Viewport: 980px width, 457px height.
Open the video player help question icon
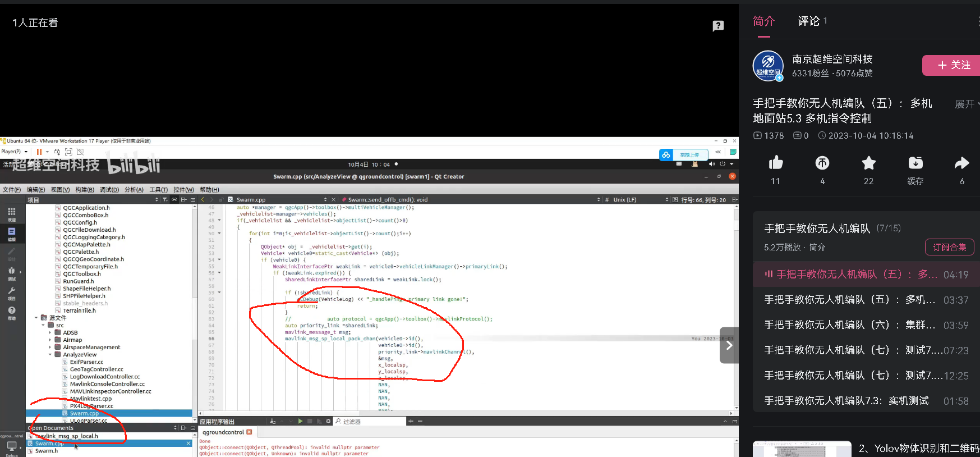[718, 26]
